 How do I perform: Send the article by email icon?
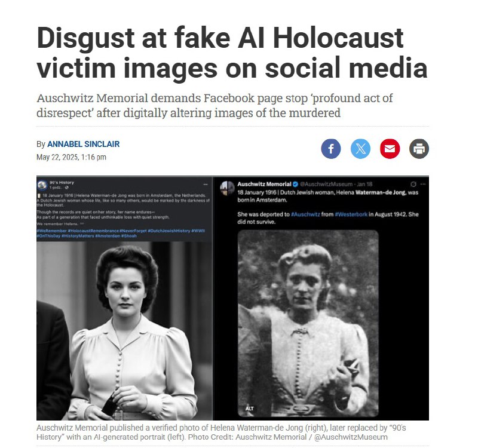pos(390,149)
